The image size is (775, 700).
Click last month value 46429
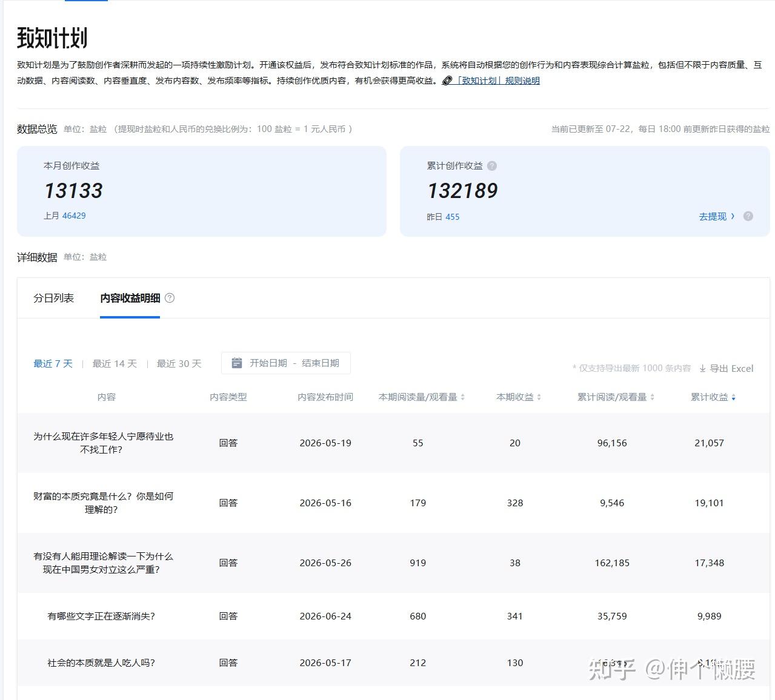coord(74,216)
